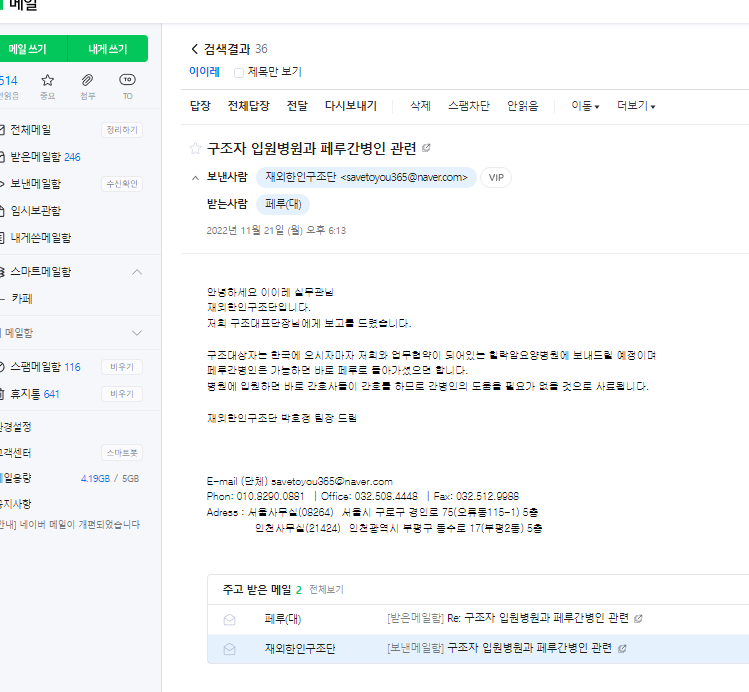
Task: Open sent thread mail in new window icon
Action: (x=621, y=649)
